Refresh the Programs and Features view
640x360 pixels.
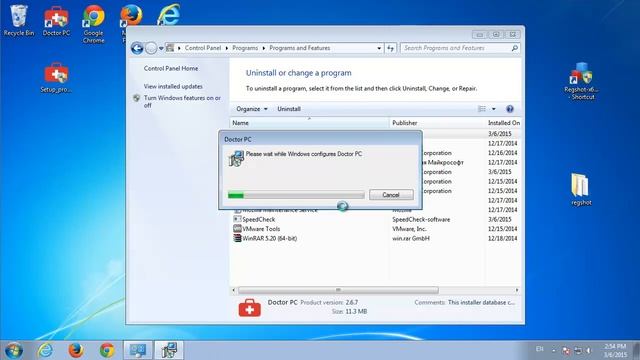pos(391,48)
